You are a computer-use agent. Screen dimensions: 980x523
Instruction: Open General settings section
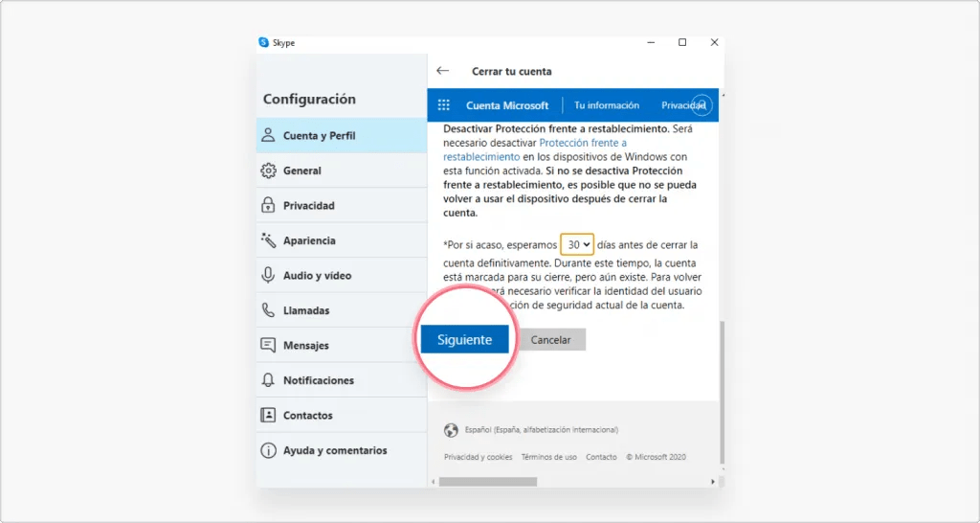pos(342,171)
